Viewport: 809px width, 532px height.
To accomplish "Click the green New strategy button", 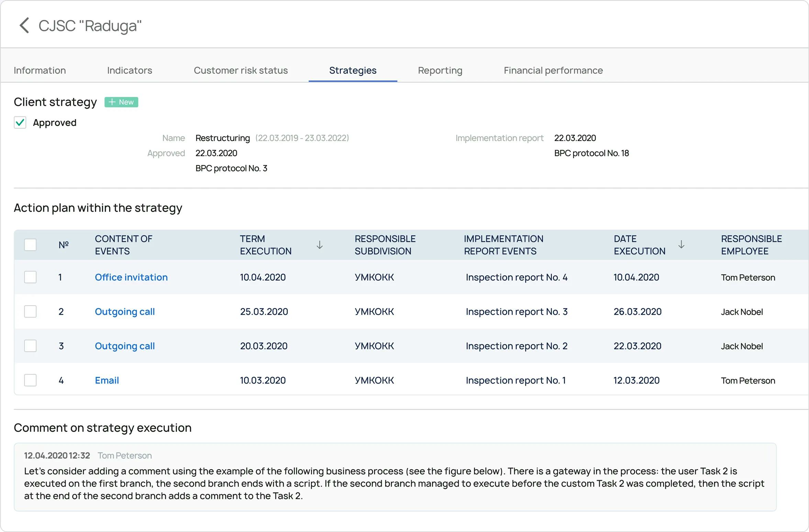I will tap(121, 102).
